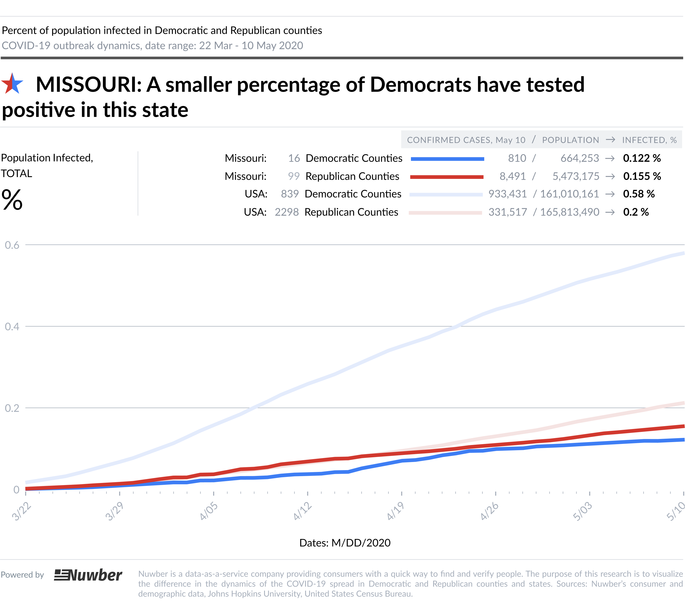This screenshot has width=685, height=616.
Task: Click the 0.155 % infected value
Action: (x=642, y=176)
